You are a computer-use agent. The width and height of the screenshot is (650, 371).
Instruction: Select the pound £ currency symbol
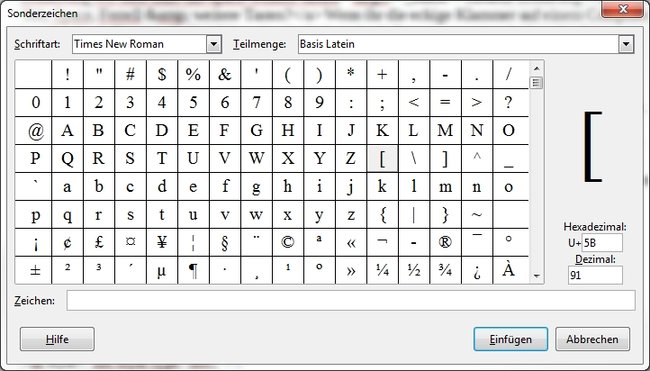pyautogui.click(x=99, y=242)
